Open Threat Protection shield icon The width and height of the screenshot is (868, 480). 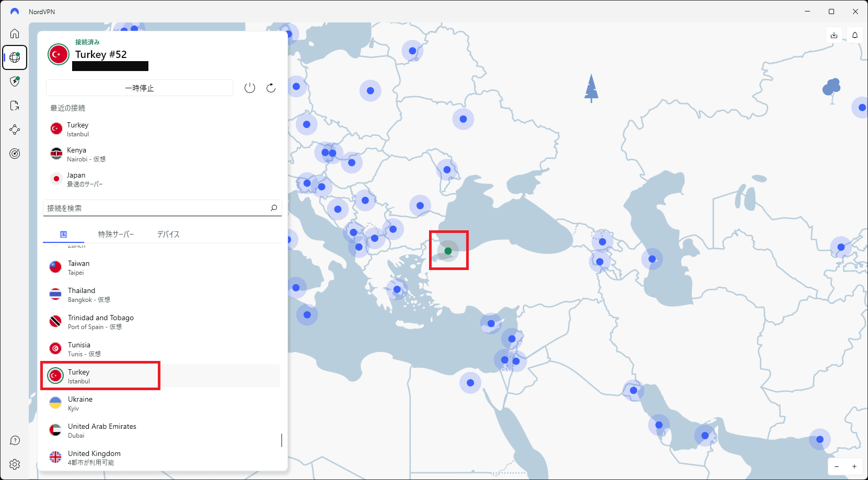tap(15, 81)
